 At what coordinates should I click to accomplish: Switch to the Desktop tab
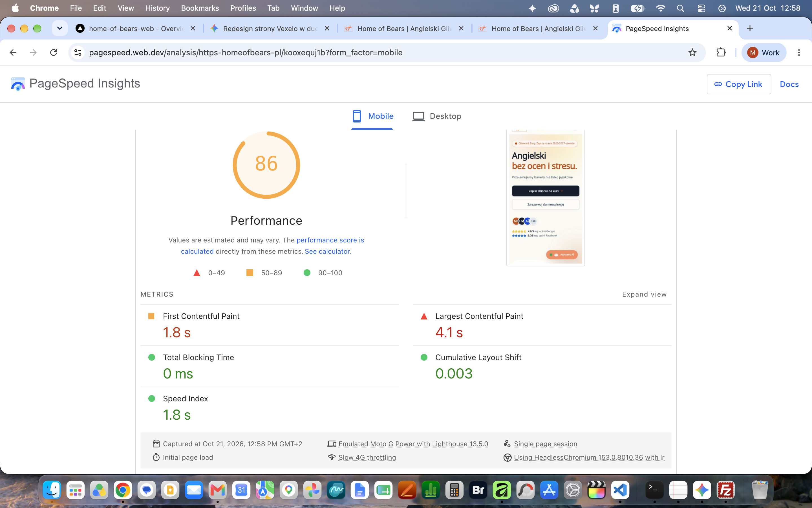tap(437, 116)
